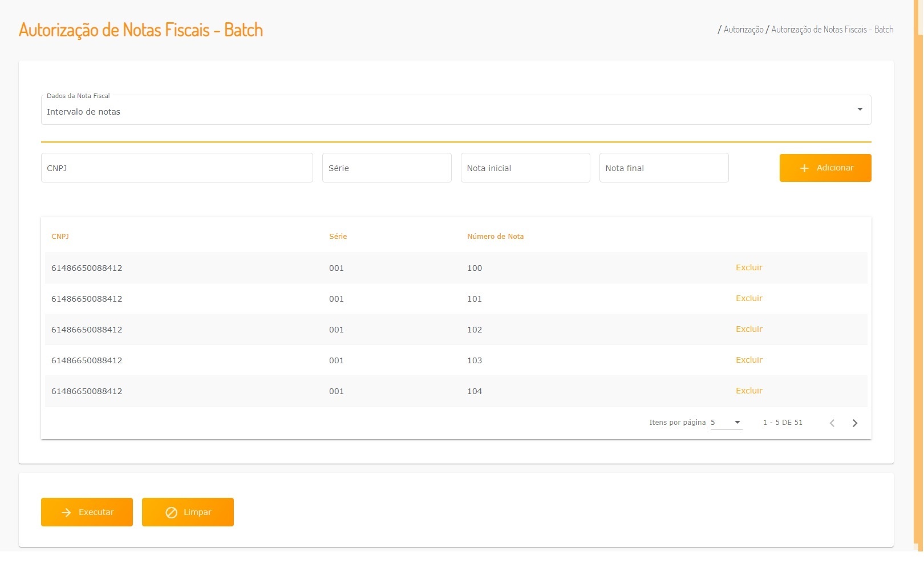This screenshot has height=564, width=924.
Task: Open the items per page dropdown
Action: (x=726, y=423)
